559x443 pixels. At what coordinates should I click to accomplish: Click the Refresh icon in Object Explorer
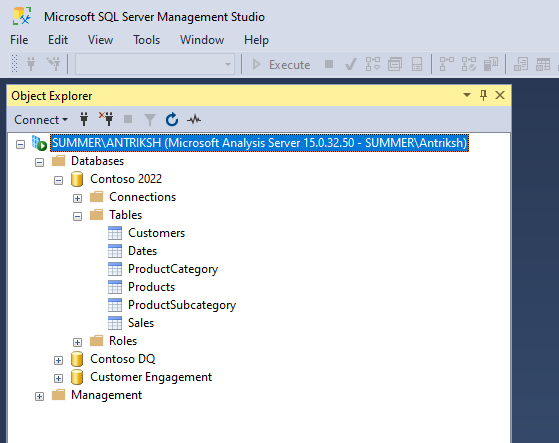tap(172, 120)
